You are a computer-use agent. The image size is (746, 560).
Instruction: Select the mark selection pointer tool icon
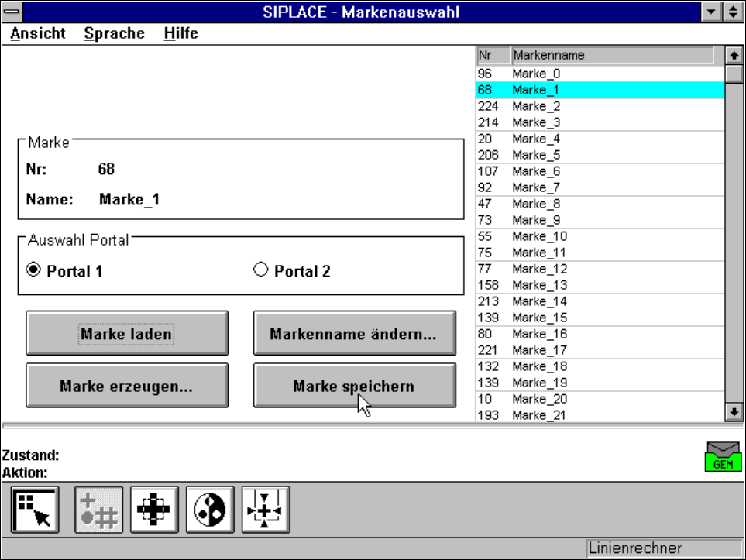click(35, 510)
